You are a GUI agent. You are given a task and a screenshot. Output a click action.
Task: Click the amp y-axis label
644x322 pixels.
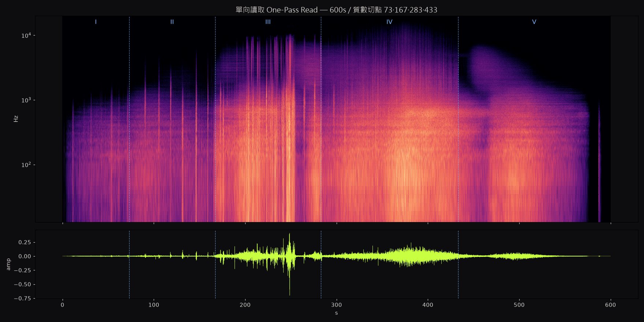8,264
